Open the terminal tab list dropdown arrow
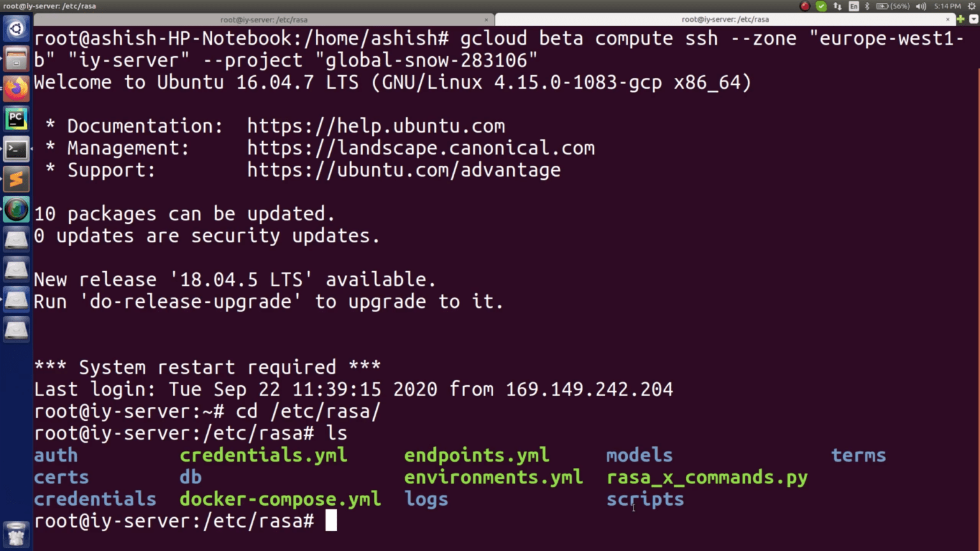Screen dimensions: 980x551 point(974,20)
